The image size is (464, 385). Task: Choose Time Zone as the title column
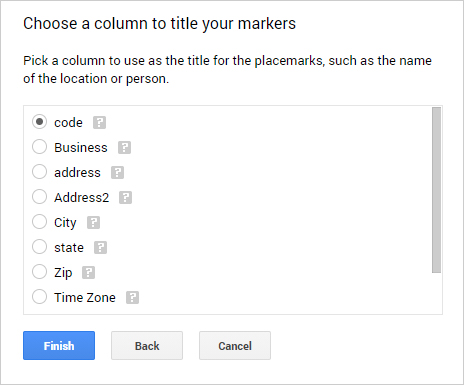39,297
